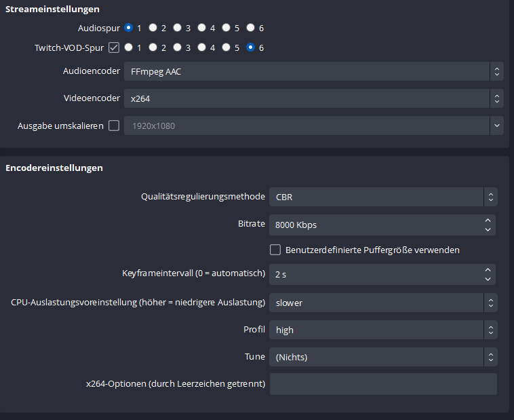This screenshot has width=514, height=420.
Task: Choose Twitch-VOD-Spur track 1
Action: click(x=129, y=47)
